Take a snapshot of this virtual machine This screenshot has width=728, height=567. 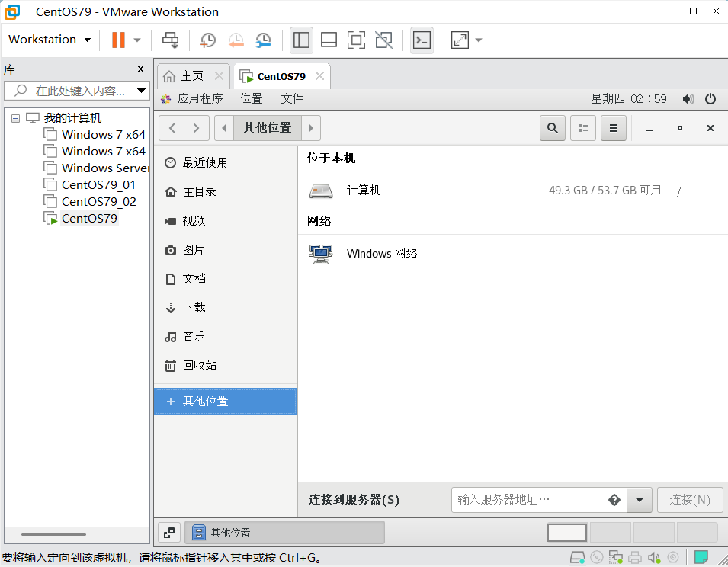pyautogui.click(x=207, y=40)
